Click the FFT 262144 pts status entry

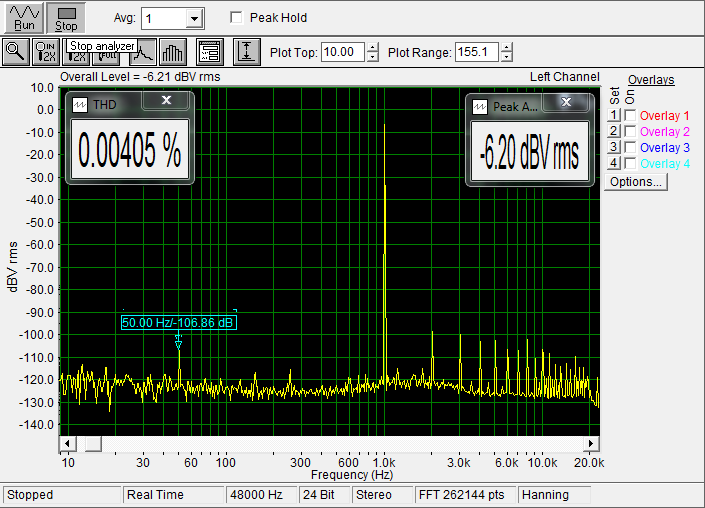pos(465,495)
